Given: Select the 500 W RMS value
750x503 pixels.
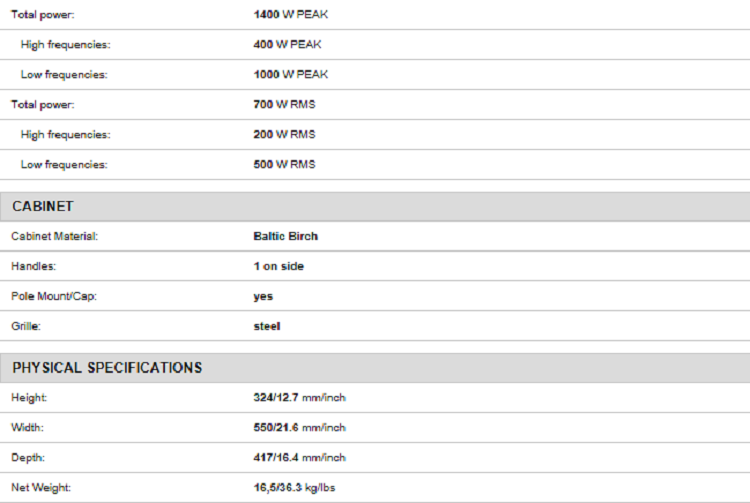Looking at the screenshot, I should (284, 164).
